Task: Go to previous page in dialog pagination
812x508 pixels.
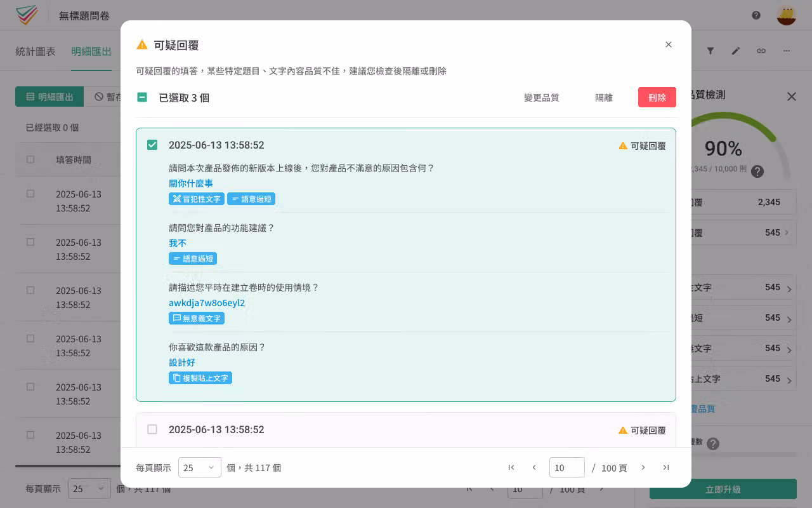Action: click(534, 467)
